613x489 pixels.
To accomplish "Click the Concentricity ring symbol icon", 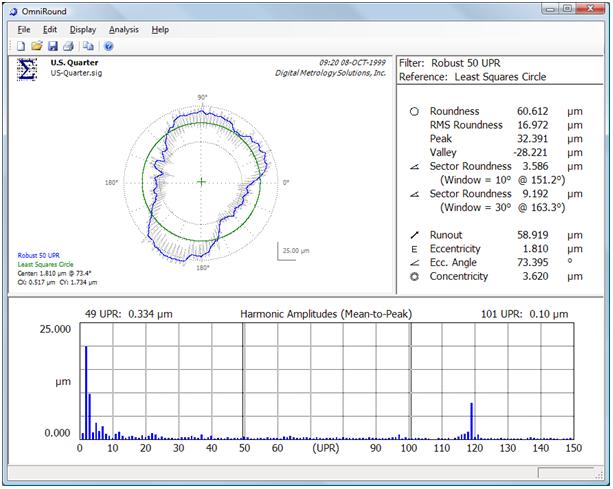I will (414, 276).
